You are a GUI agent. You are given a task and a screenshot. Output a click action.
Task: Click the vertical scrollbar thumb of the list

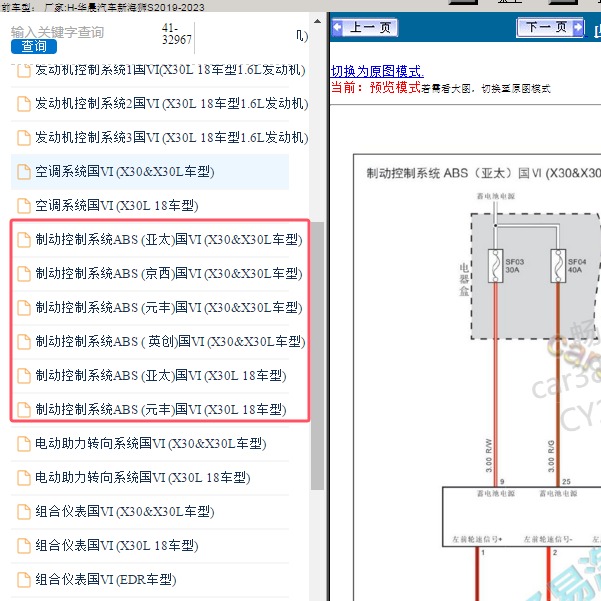point(317,356)
